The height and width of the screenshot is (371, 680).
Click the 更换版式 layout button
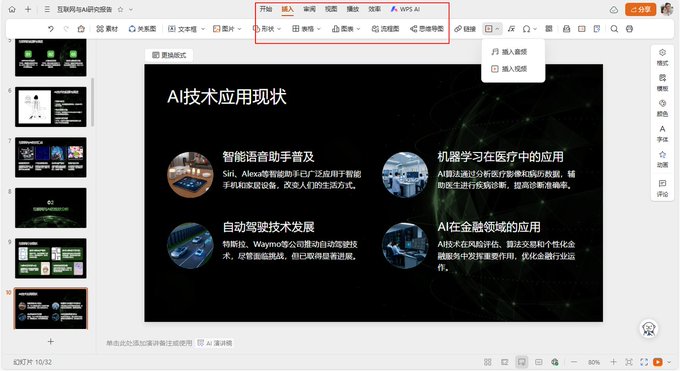point(169,55)
